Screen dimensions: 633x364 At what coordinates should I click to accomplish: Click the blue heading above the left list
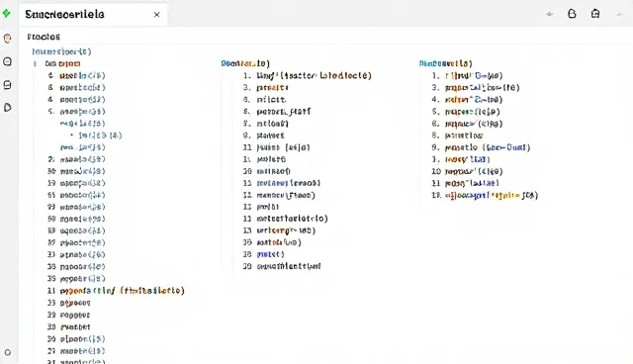click(x=61, y=51)
